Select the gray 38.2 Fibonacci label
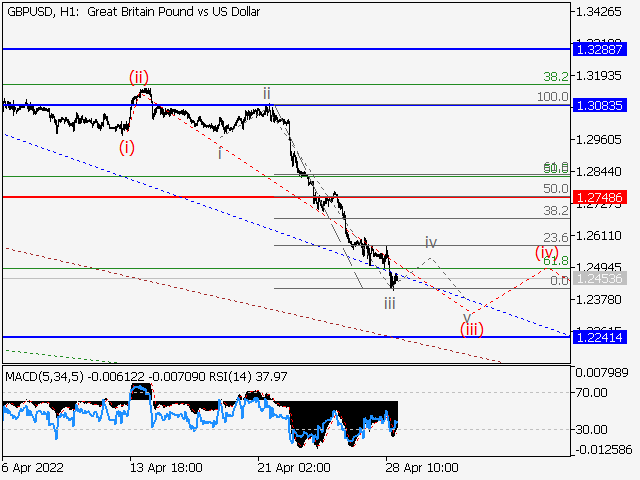This screenshot has width=640, height=480. click(x=556, y=211)
